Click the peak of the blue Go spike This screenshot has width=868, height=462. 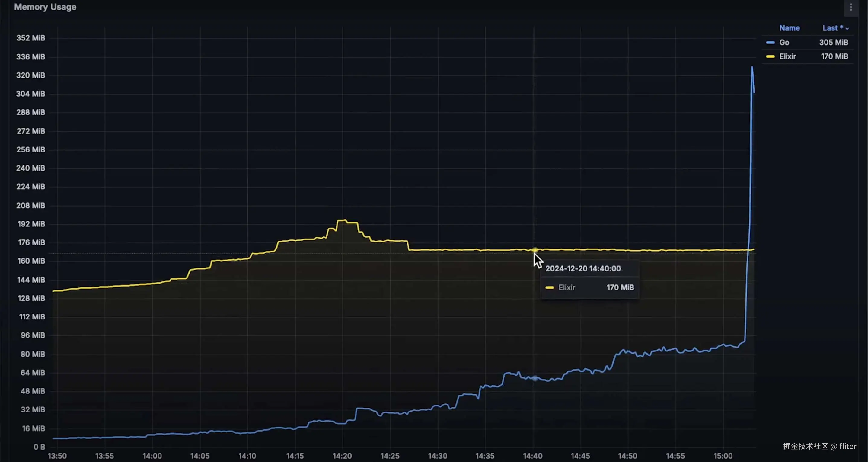click(x=752, y=67)
